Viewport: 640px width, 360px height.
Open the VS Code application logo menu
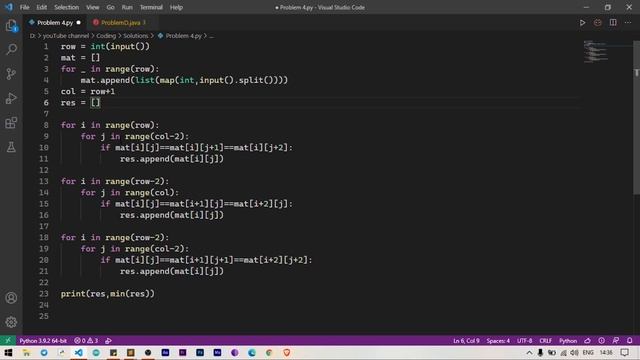pos(9,7)
